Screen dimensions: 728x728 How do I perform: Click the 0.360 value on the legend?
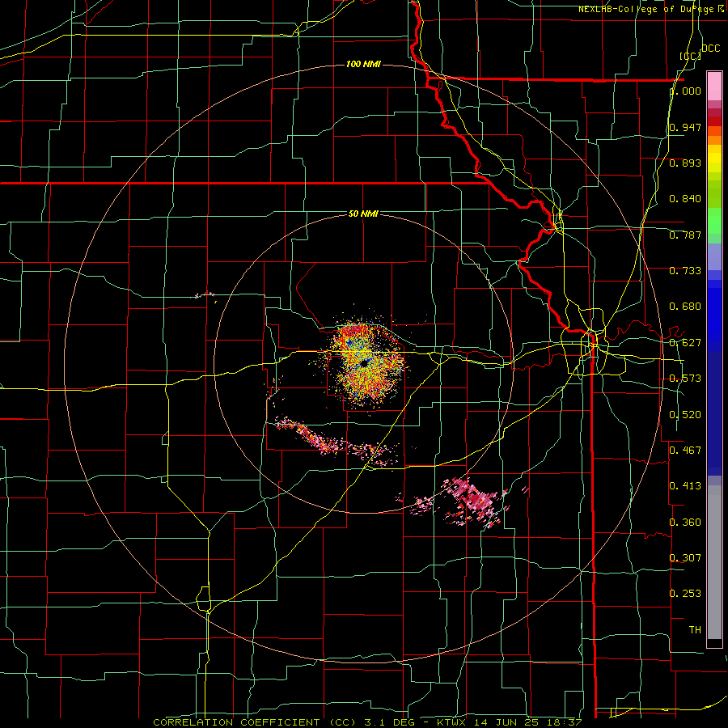[x=685, y=523]
